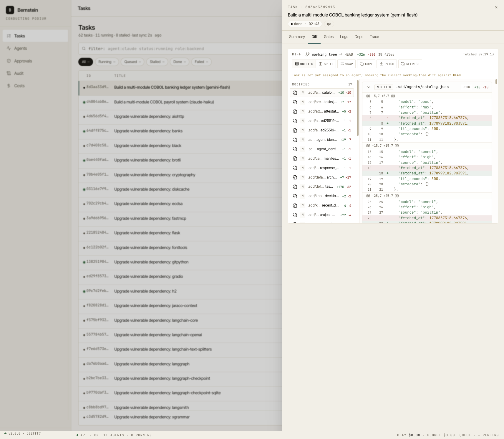Click the v2.0.0 version status entry
Image resolution: width=504 pixels, height=439 pixels.
pos(22,433)
